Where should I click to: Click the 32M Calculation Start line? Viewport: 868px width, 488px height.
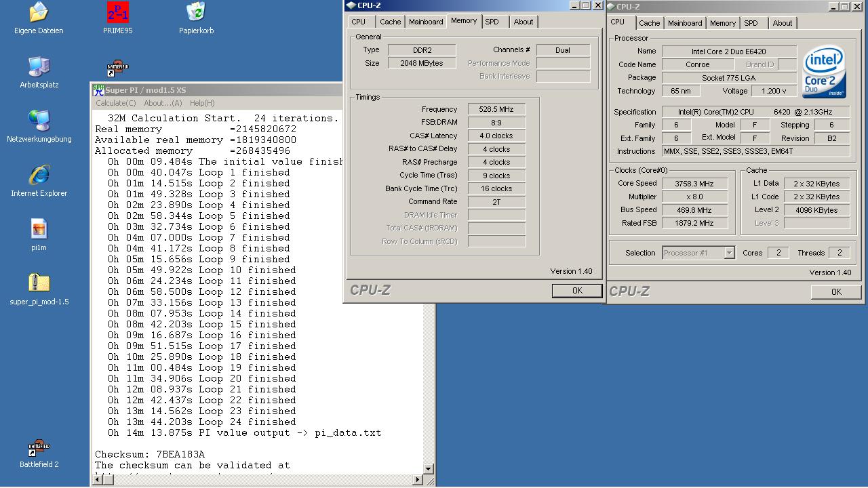222,118
